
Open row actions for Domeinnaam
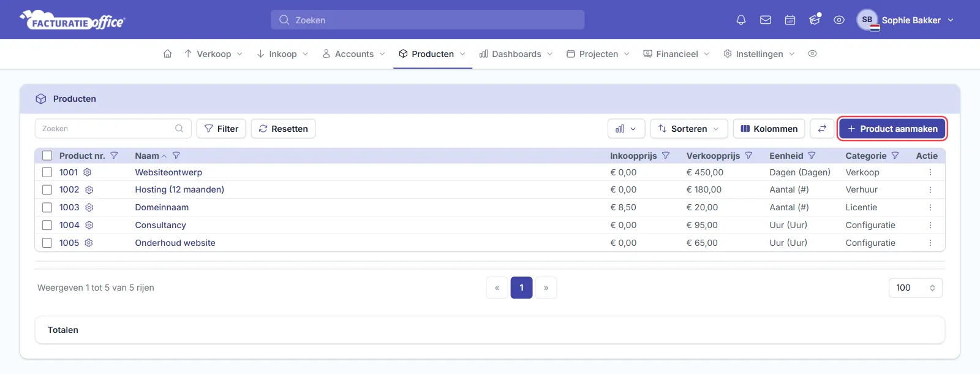click(x=930, y=207)
